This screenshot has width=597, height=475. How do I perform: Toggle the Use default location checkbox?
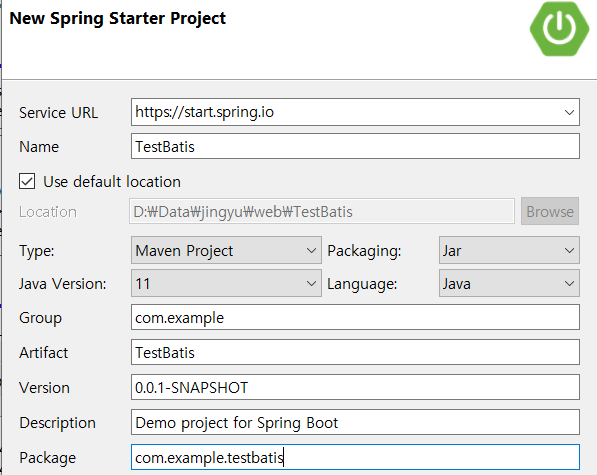pyautogui.click(x=27, y=181)
